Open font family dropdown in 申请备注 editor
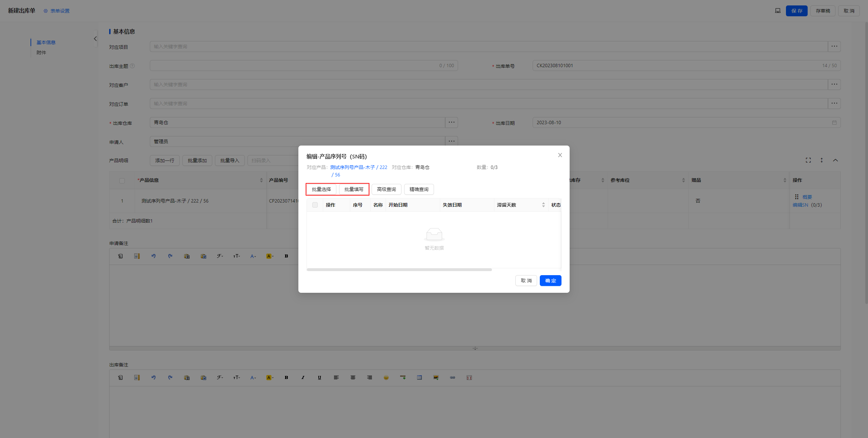868x438 pixels. tap(220, 256)
